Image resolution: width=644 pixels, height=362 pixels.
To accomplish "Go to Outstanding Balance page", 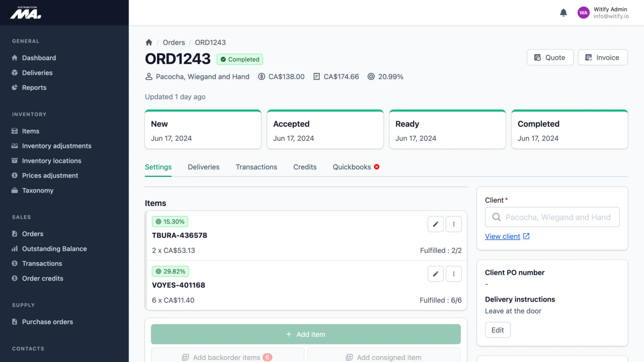I will pos(54,249).
